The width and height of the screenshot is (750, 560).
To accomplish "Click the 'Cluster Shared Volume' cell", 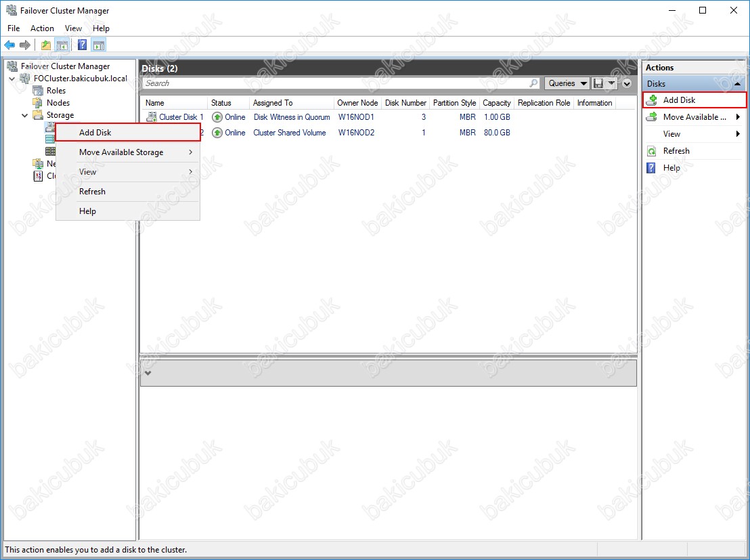I will pos(290,133).
